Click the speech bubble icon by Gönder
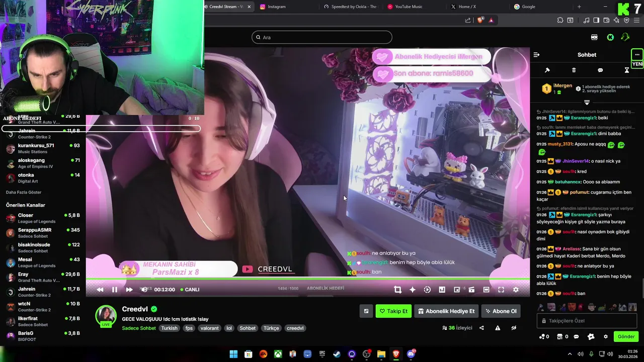 point(577,336)
